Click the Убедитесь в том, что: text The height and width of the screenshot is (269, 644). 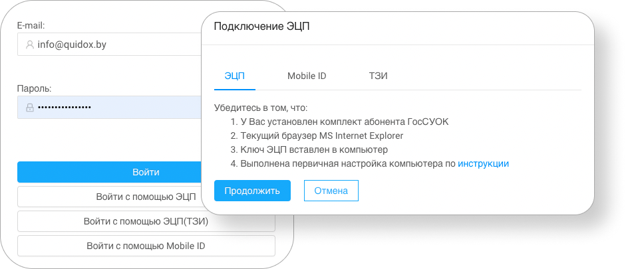pos(261,108)
